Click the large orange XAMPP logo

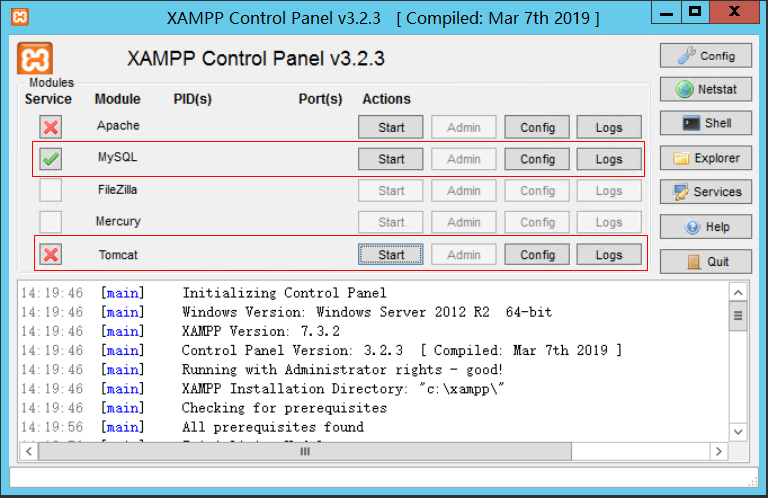pyautogui.click(x=35, y=59)
